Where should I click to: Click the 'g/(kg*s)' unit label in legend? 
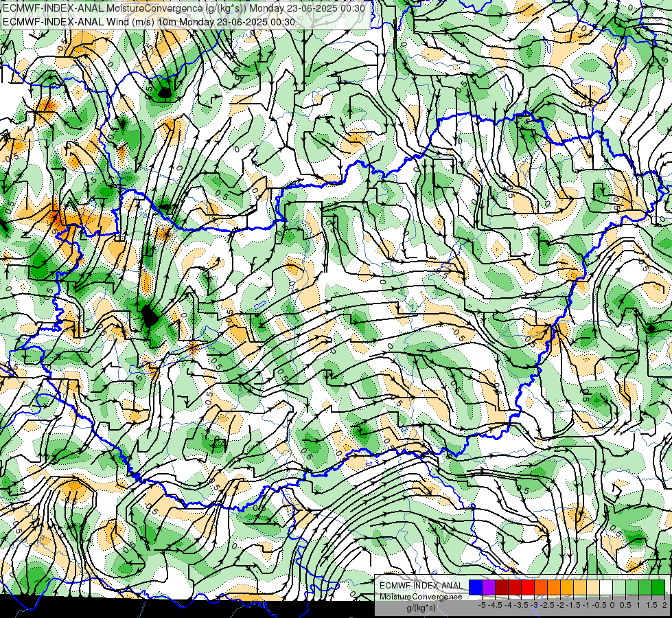(x=421, y=608)
